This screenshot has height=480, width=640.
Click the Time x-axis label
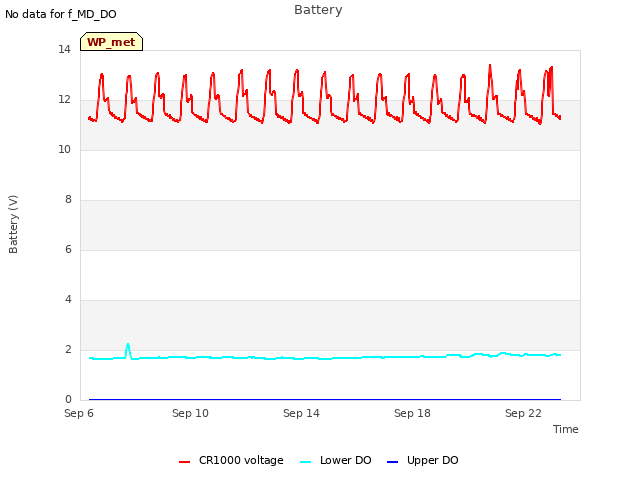566,429
